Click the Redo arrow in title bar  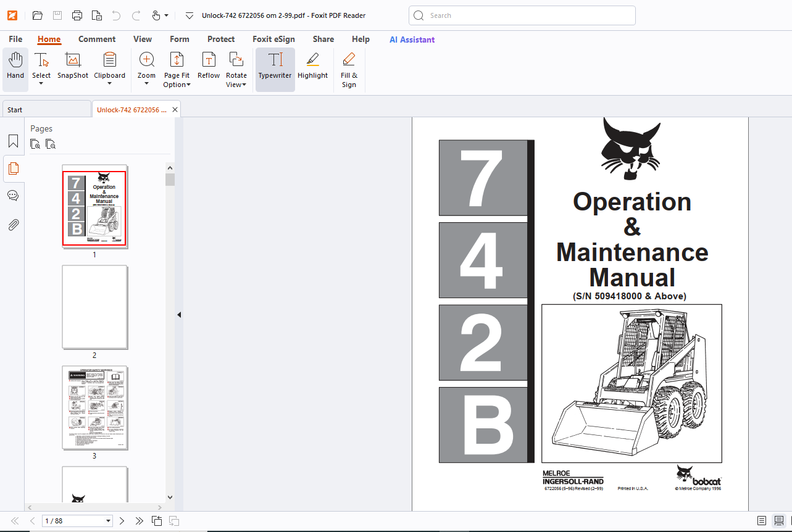(x=136, y=15)
